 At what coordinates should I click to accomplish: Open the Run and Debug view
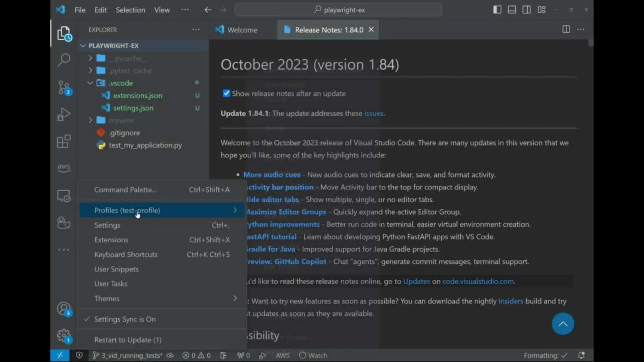point(64,115)
